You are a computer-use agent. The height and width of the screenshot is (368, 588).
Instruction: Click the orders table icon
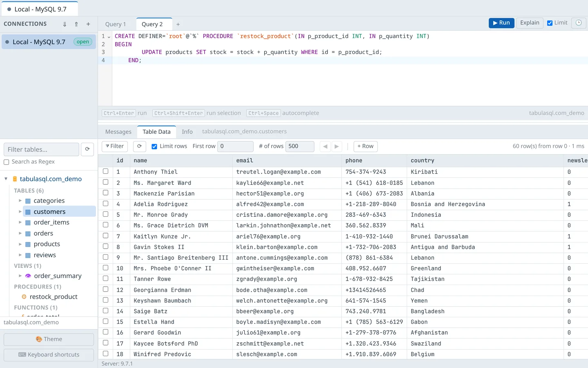[x=28, y=233]
